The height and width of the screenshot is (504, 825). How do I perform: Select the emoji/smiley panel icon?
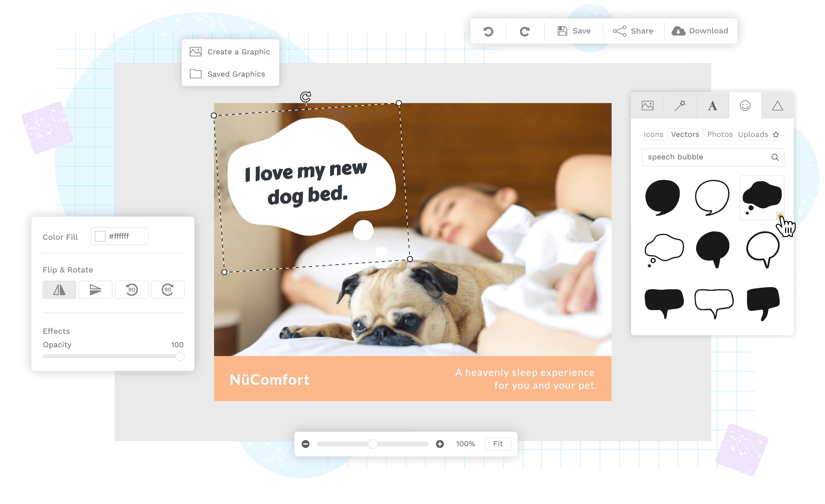[x=744, y=106]
